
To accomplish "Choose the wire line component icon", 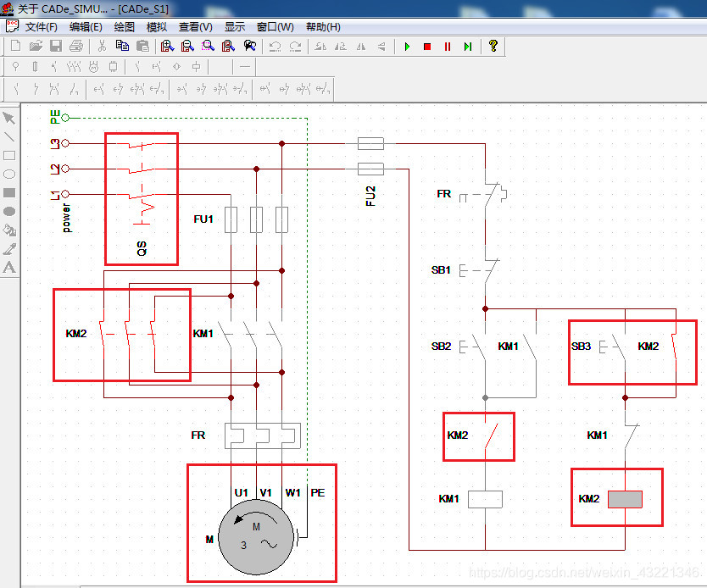I will pyautogui.click(x=245, y=67).
